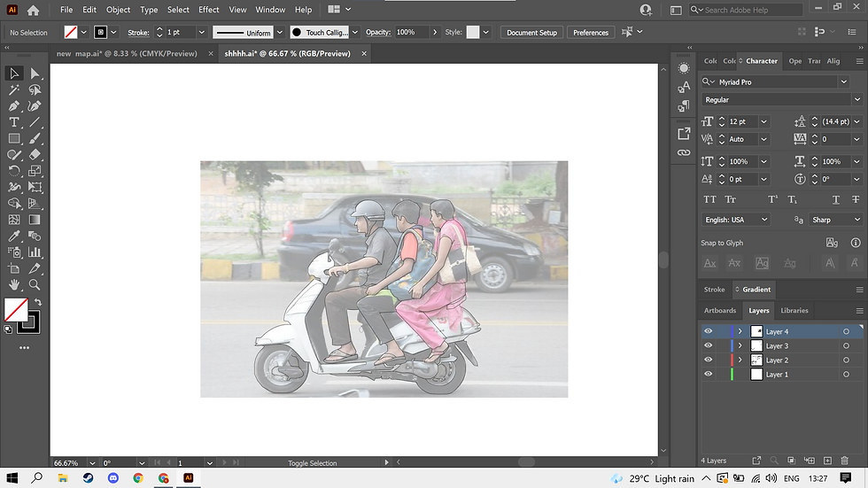Viewport: 868px width, 488px height.
Task: Expand Layer 3 sublayers
Action: 740,346
